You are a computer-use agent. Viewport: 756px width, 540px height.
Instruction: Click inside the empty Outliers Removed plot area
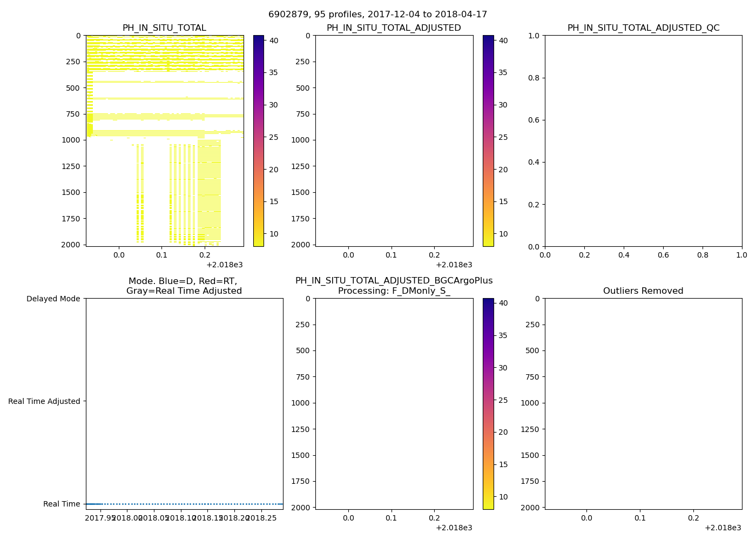[643, 403]
